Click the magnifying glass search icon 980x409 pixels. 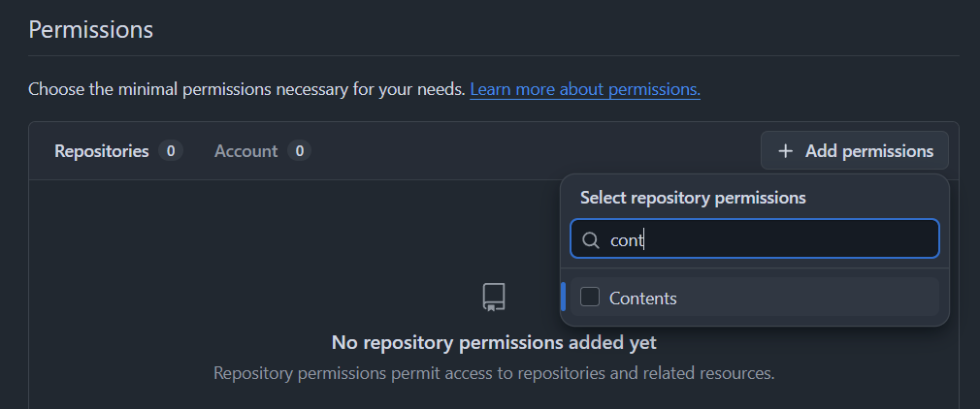590,239
